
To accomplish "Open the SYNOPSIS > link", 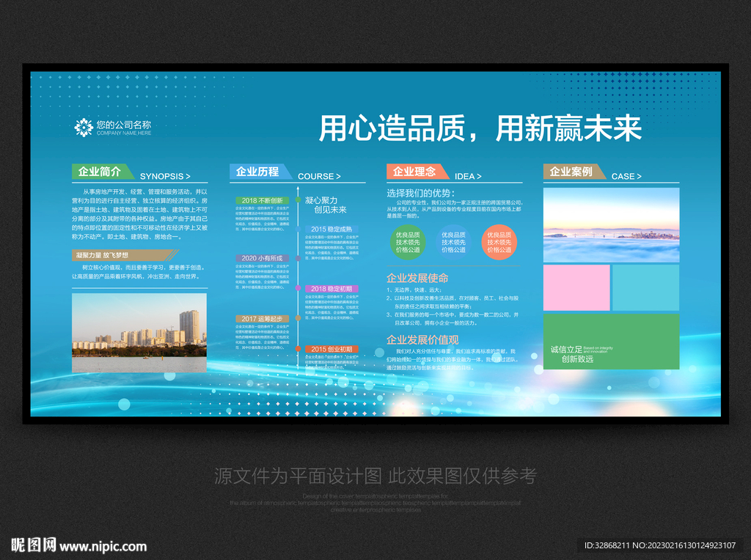I will pyautogui.click(x=165, y=176).
